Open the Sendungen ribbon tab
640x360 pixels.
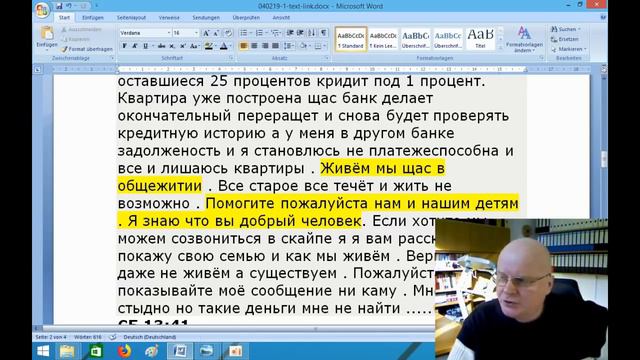(x=206, y=18)
